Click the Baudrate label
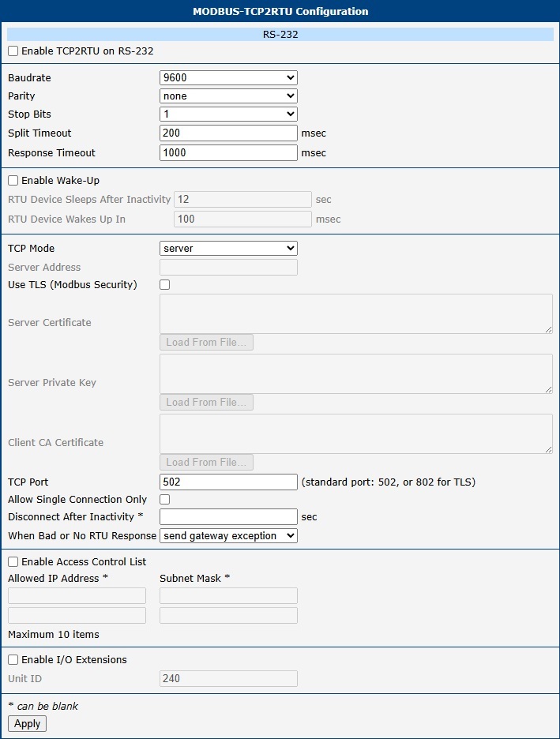Screen dimensions: 560x739 [x=29, y=77]
